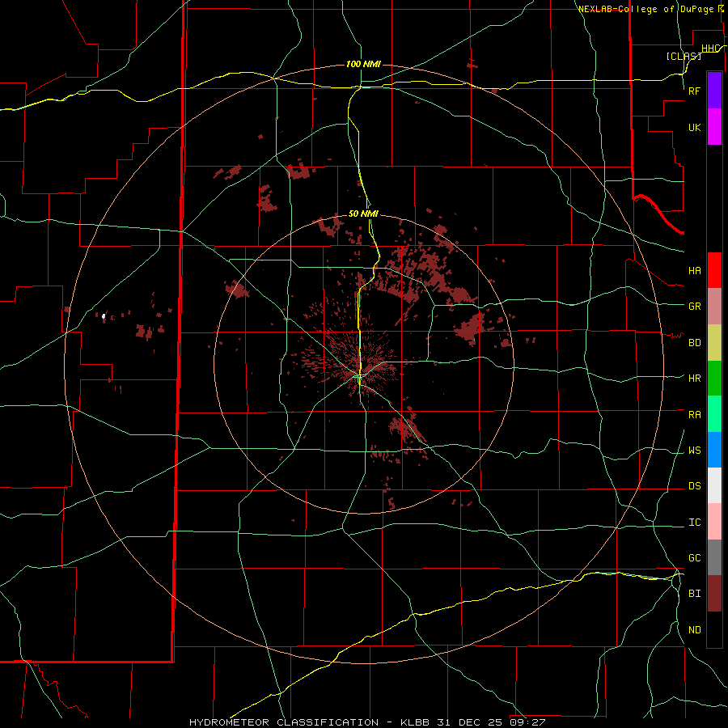728x728 pixels.
Task: Click the 50 NMI range ring label
Action: coord(363,214)
